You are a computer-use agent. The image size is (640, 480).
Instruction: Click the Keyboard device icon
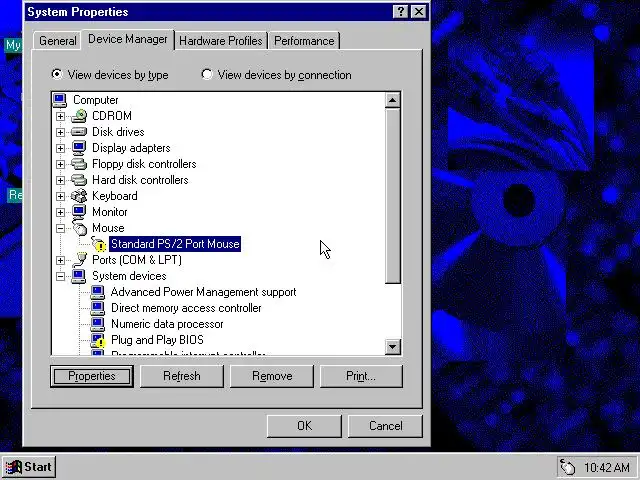79,196
